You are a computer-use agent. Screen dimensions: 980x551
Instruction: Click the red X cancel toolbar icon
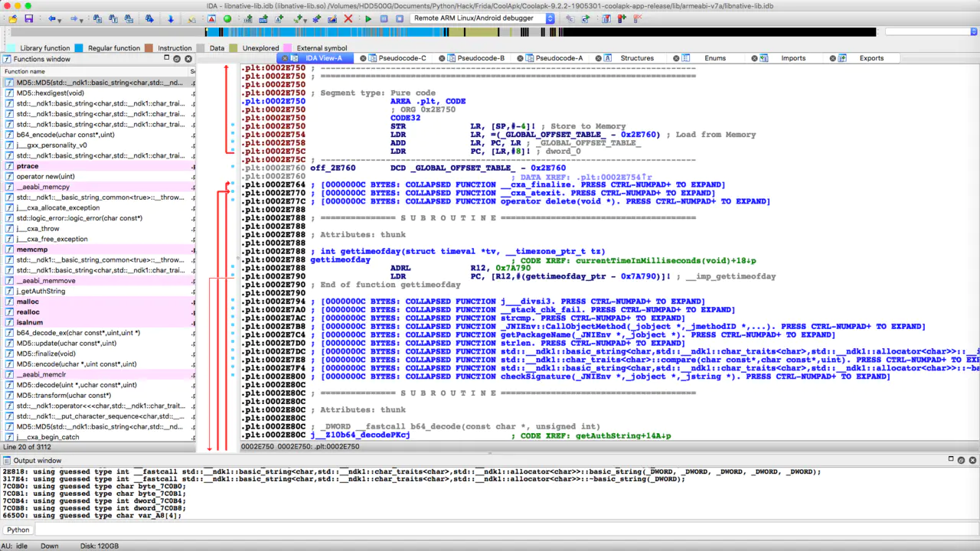point(348,18)
